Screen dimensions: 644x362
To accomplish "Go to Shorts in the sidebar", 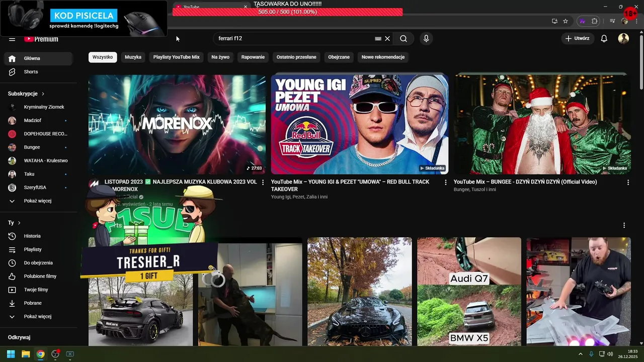I will point(38,72).
